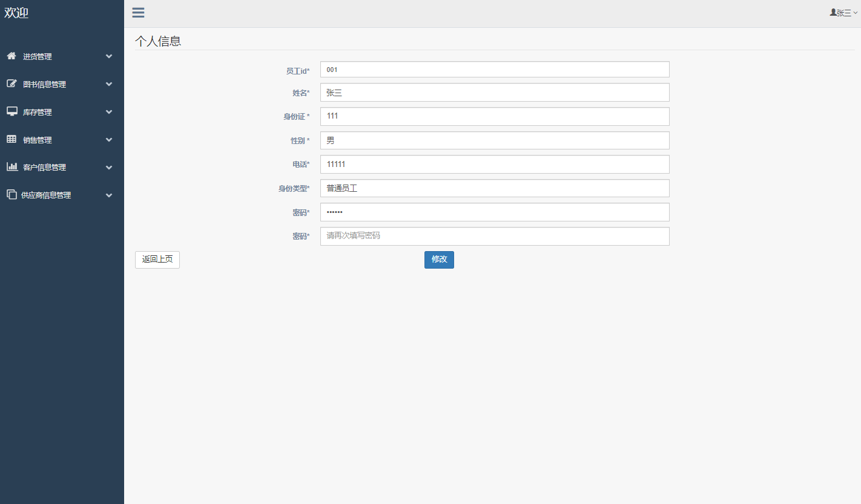Click the 欢迎 brand title
Image resolution: width=861 pixels, height=504 pixels.
pyautogui.click(x=16, y=13)
